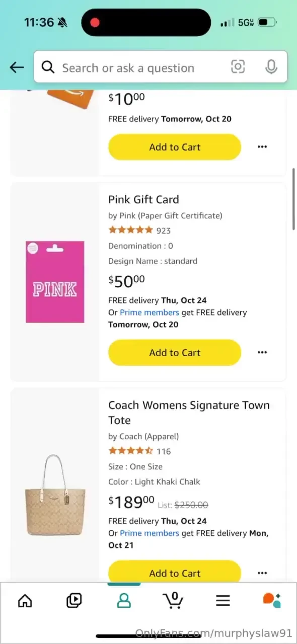The width and height of the screenshot is (297, 644).
Task: Open the video/entertainment icon in bottom bar
Action: (x=74, y=600)
